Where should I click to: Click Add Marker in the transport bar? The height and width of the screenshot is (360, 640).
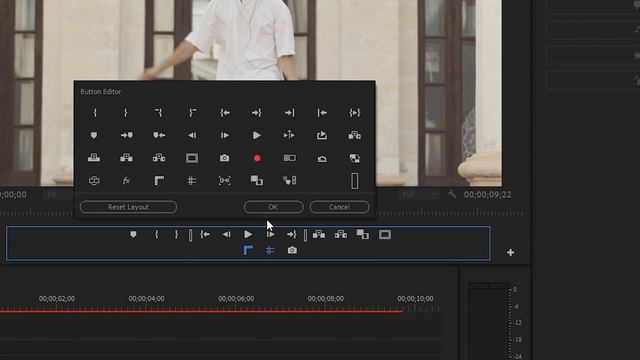click(133, 234)
